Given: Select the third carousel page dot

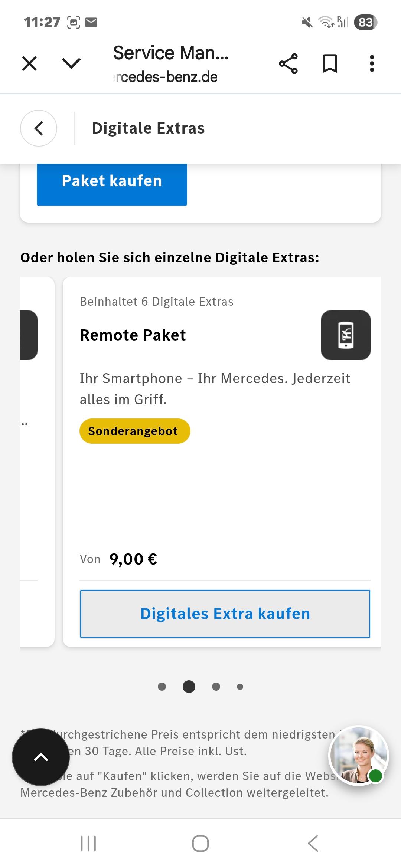Looking at the screenshot, I should 216,687.
